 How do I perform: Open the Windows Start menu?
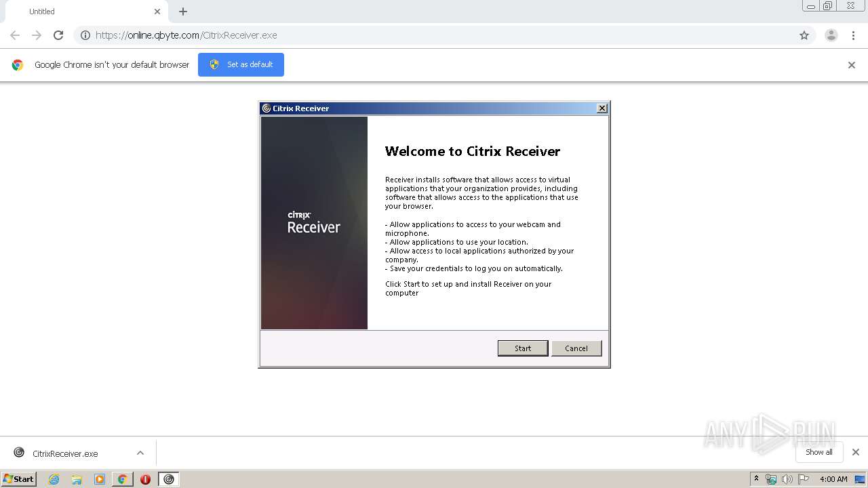point(19,479)
